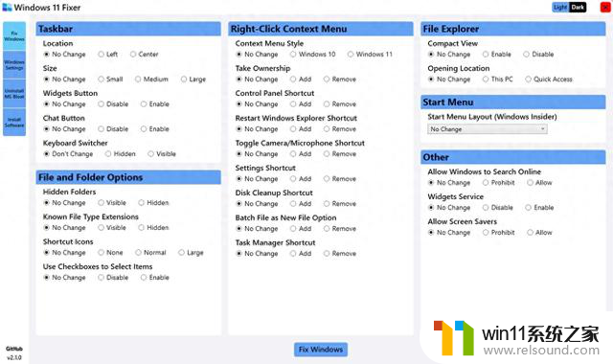613x364 pixels.
Task: Select Allow for Windows Search Online
Action: (539, 182)
